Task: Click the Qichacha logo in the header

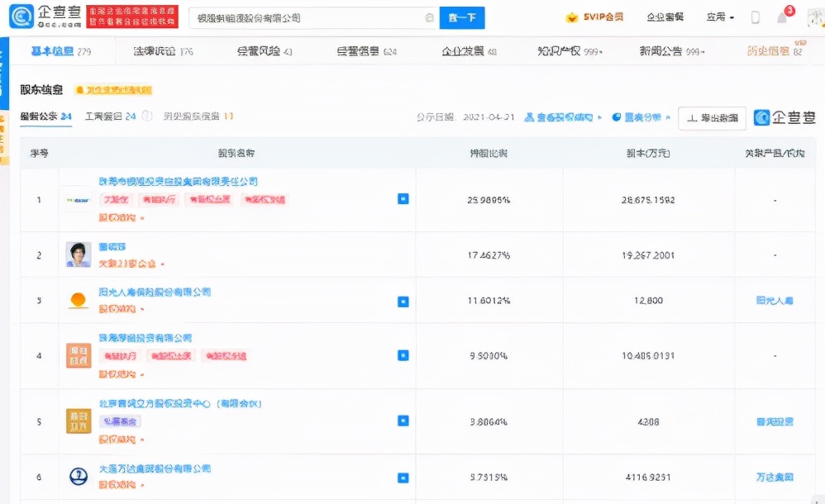Action: tap(45, 17)
